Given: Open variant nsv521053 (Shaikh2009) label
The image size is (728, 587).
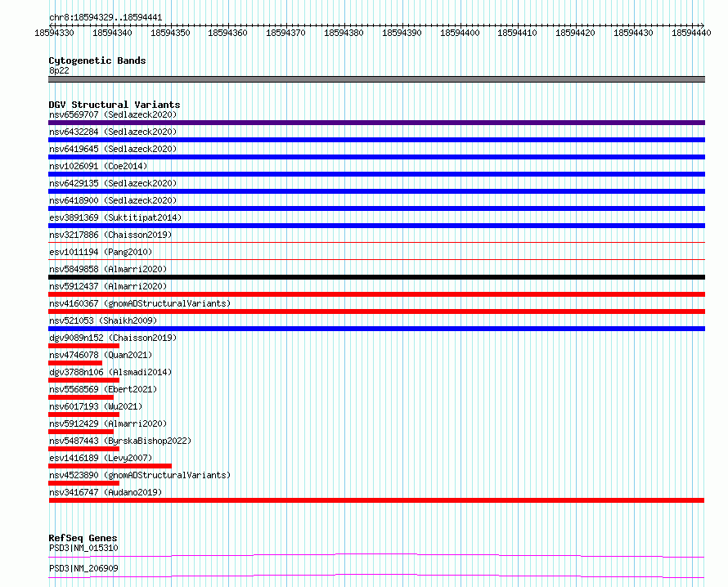Looking at the screenshot, I should point(103,320).
